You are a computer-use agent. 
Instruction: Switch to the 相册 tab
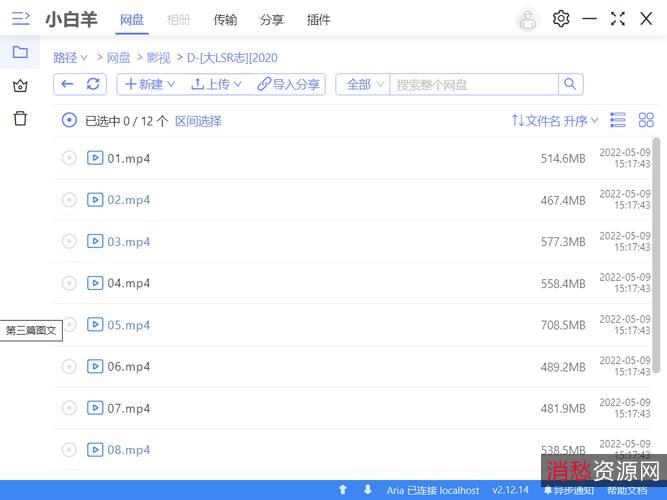178,20
